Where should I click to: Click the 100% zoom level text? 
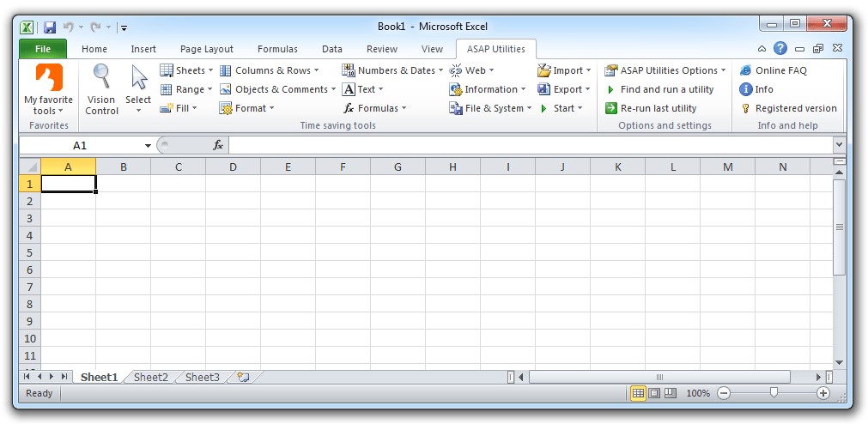698,393
